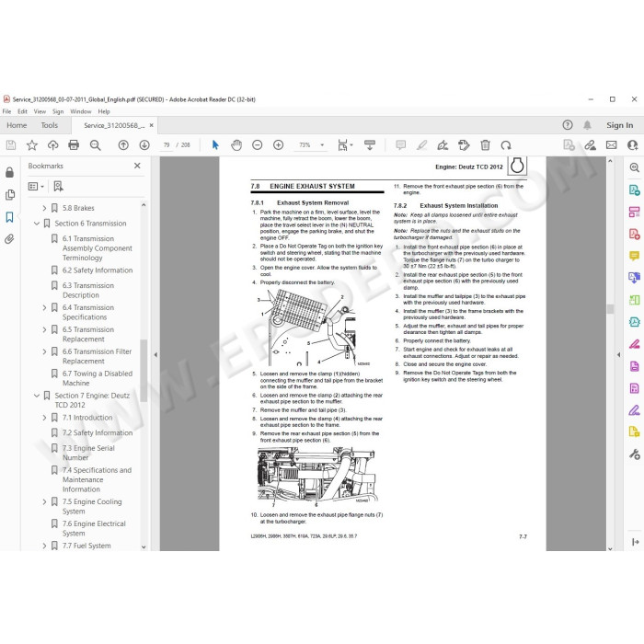
Task: Open the View menu
Action: point(40,111)
